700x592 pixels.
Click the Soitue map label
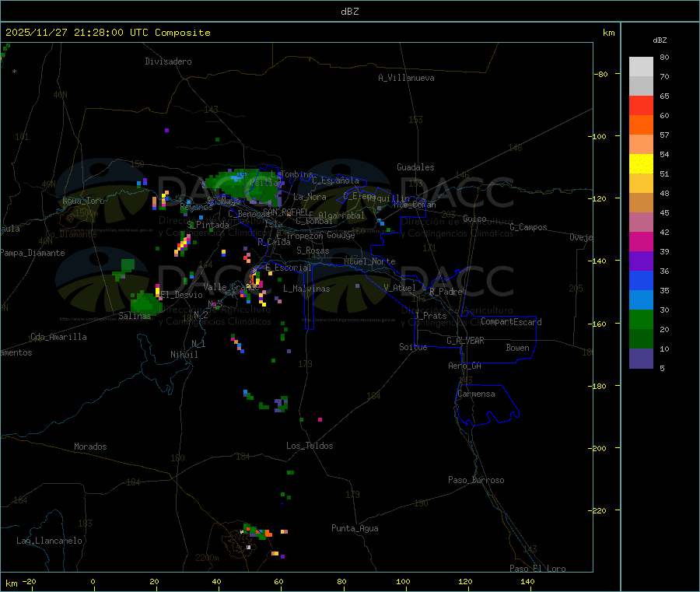coord(414,347)
